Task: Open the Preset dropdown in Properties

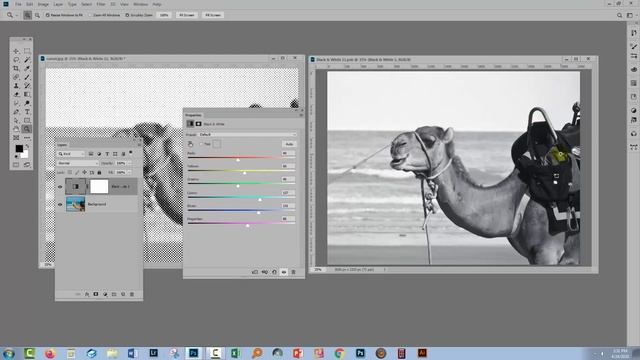Action: click(247, 134)
